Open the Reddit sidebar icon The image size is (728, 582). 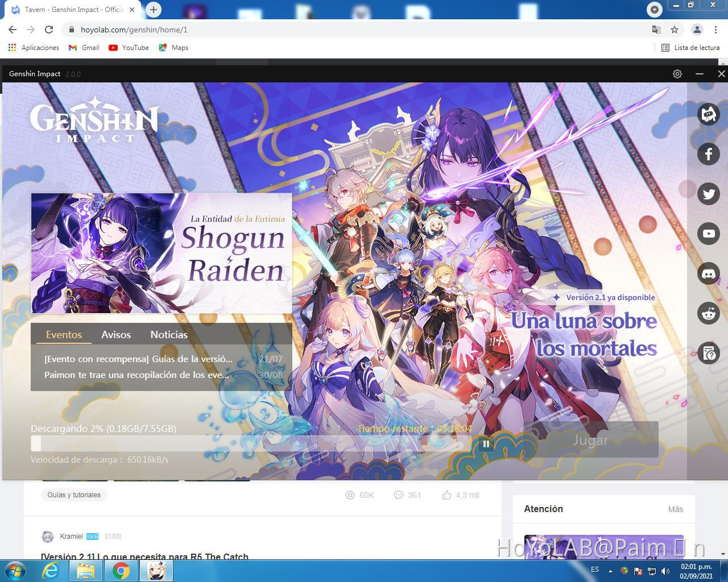(709, 313)
